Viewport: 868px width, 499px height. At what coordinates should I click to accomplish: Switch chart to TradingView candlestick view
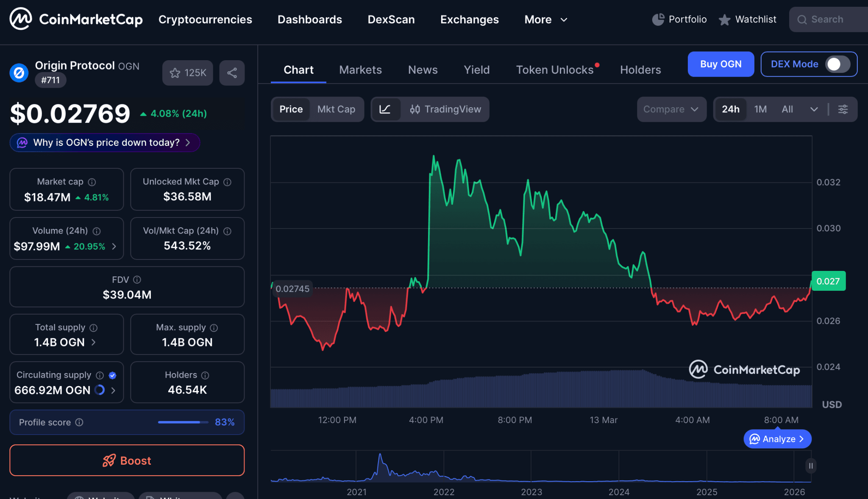tap(446, 109)
